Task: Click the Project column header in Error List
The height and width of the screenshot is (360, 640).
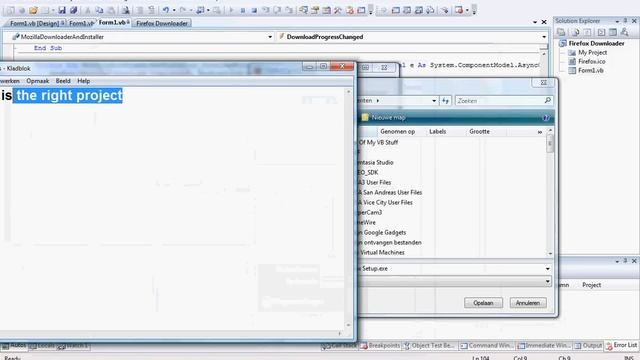Action: point(591,285)
